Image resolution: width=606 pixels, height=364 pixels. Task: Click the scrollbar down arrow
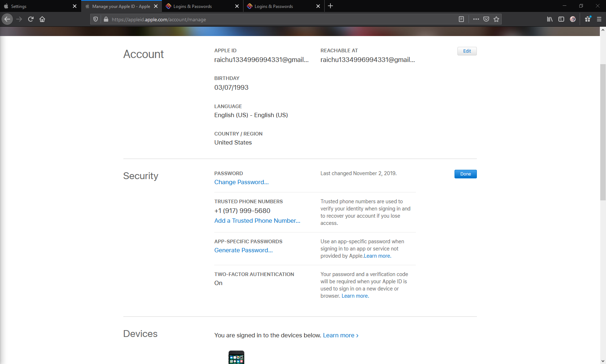[603, 361]
